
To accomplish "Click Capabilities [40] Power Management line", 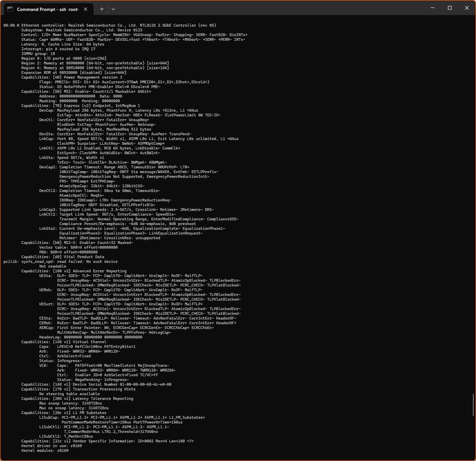I will point(71,77).
